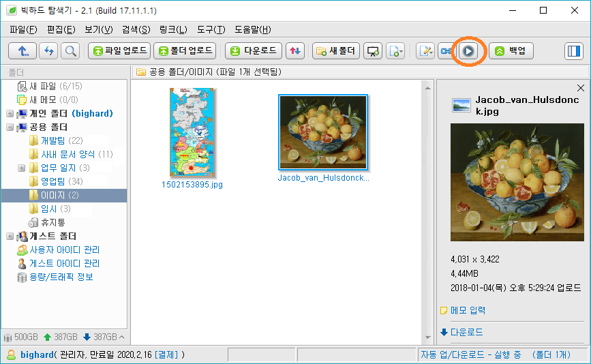Select the 1502153895.jpg map thumbnail
The width and height of the screenshot is (591, 364).
[192, 132]
